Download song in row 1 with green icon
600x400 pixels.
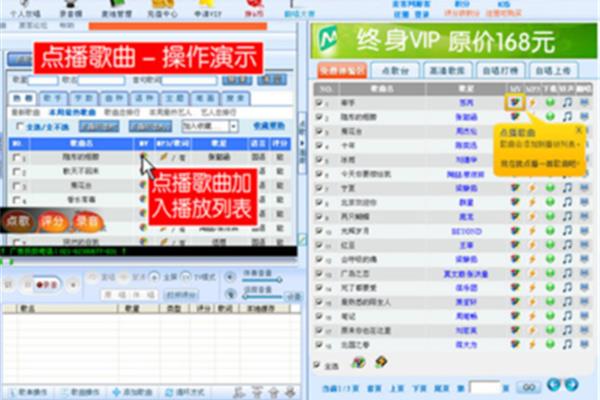click(x=550, y=102)
